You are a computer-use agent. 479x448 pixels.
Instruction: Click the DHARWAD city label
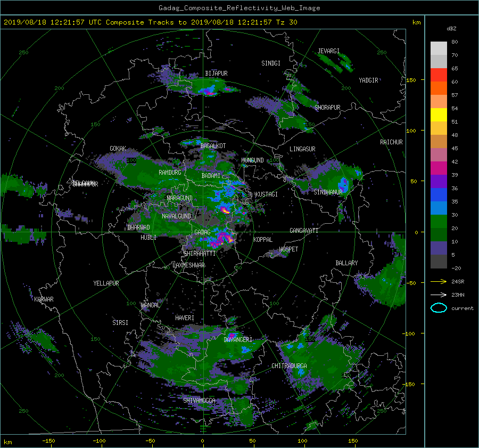pos(138,227)
